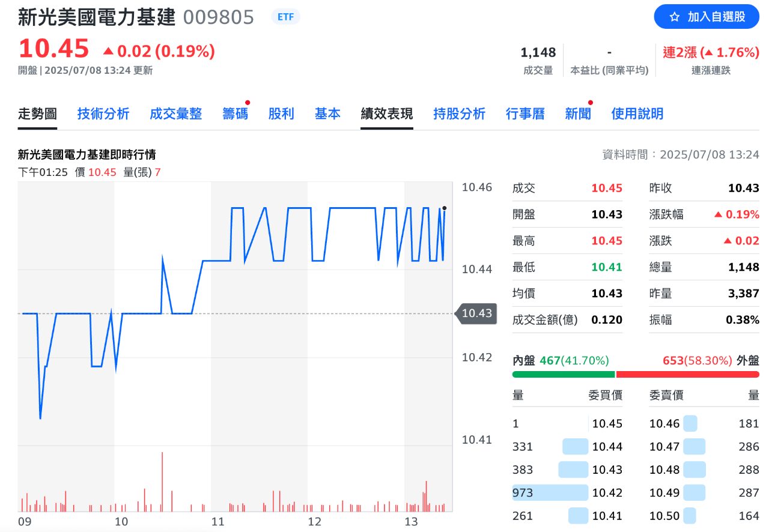Viewport: 769px width, 532px height.
Task: Open the 持股分析 tab
Action: [459, 113]
